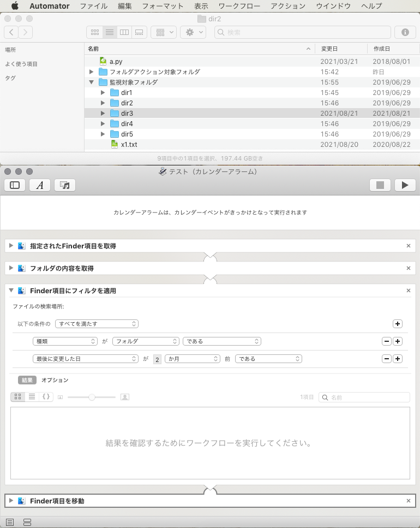Select the 結果 tab
The height and width of the screenshot is (528, 420).
click(27, 380)
